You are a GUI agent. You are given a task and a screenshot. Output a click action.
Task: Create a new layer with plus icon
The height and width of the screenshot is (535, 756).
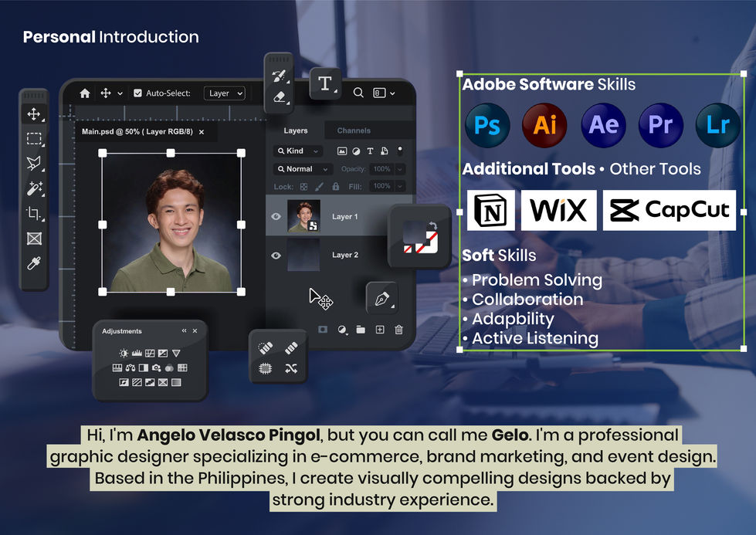click(380, 330)
